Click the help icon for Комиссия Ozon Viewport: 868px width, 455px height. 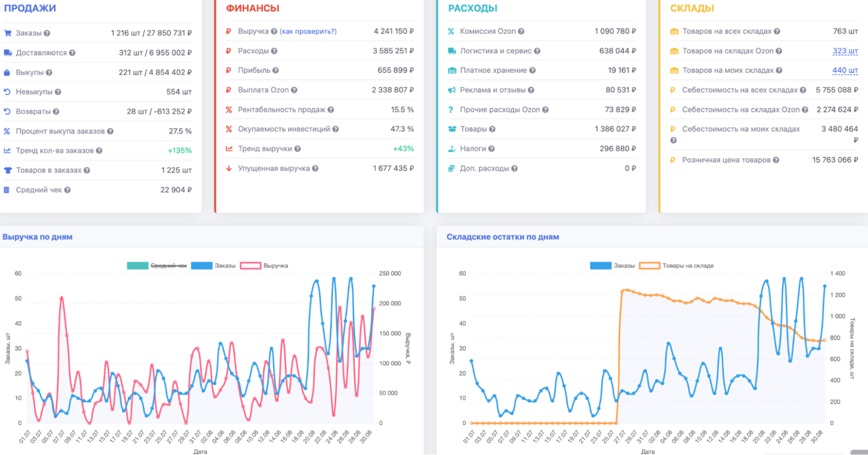pos(521,32)
